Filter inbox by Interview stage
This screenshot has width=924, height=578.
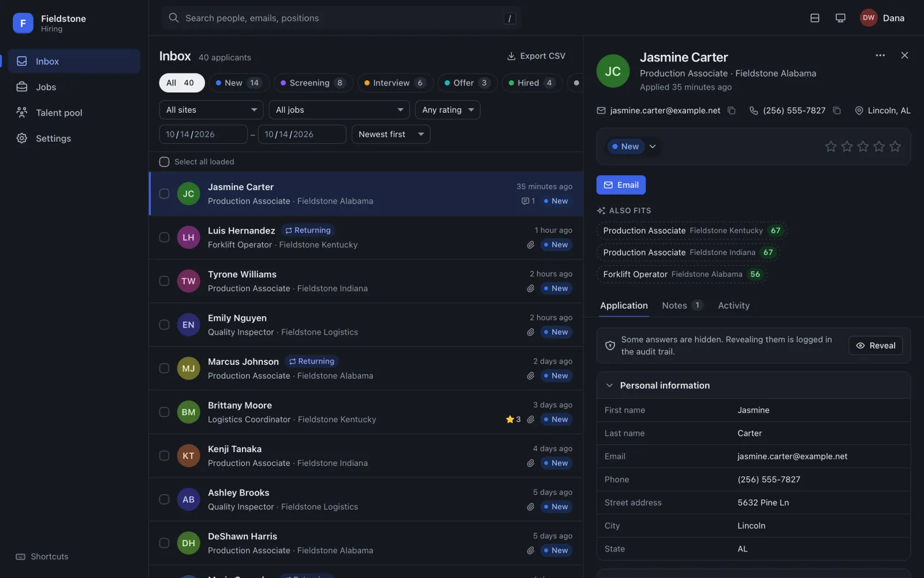pos(394,83)
